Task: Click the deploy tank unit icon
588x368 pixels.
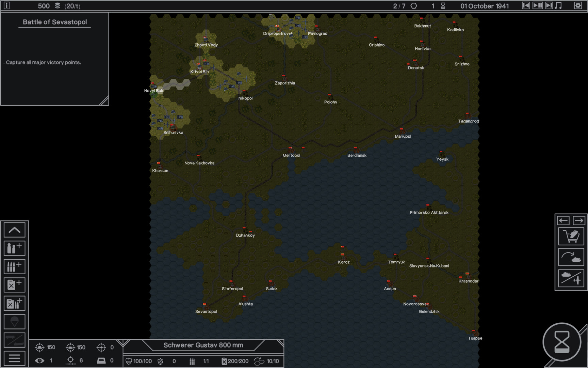Action: [x=571, y=257]
